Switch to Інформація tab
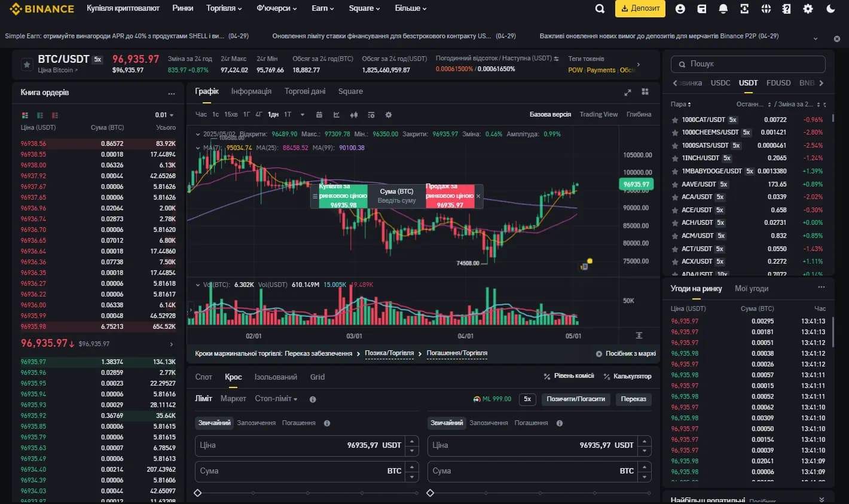The width and height of the screenshot is (849, 504). tap(251, 91)
